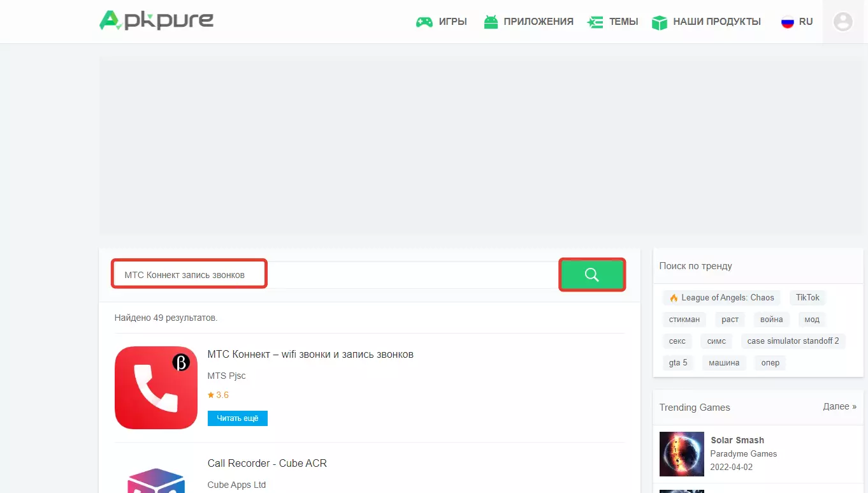Click the Найдено 49 результатов text
868x493 pixels.
click(166, 317)
